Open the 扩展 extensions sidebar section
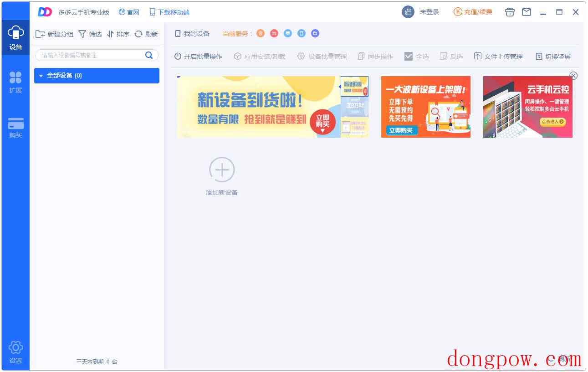Viewport: 588px width, 372px height. pos(15,83)
